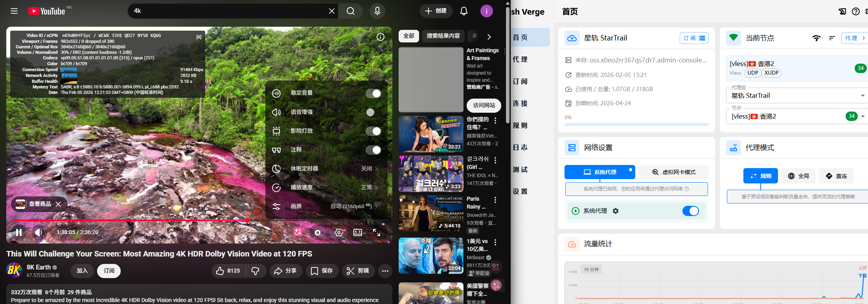Viewport: 868px width, 304px height.
Task: Go to 代理 in the Clash Verge sidebar
Action: click(520, 59)
